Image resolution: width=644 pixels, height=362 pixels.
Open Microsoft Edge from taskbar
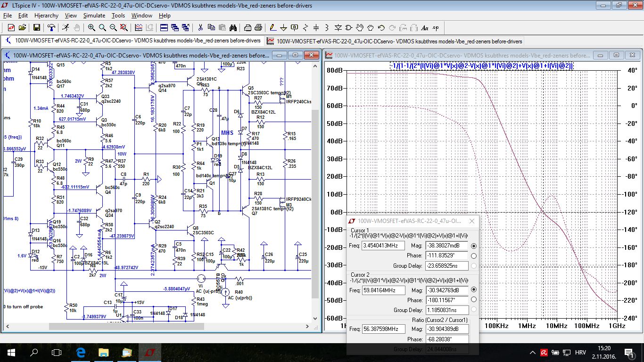(x=80, y=352)
